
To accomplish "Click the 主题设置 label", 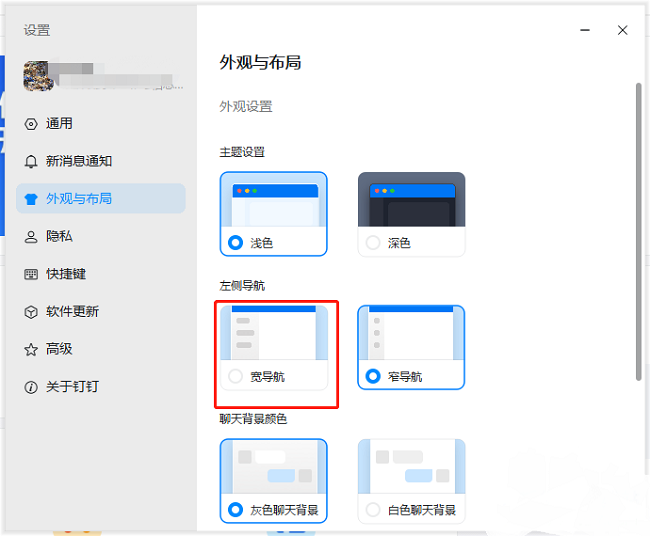I will 242,152.
